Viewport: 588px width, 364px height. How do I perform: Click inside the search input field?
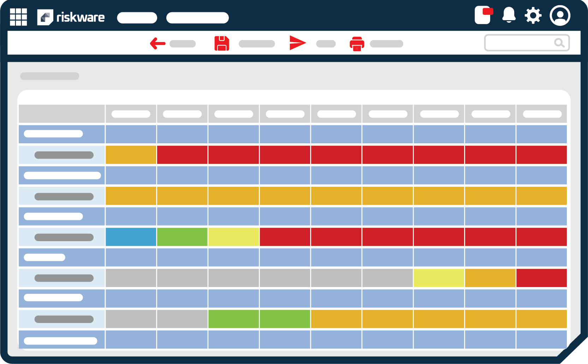click(x=519, y=43)
